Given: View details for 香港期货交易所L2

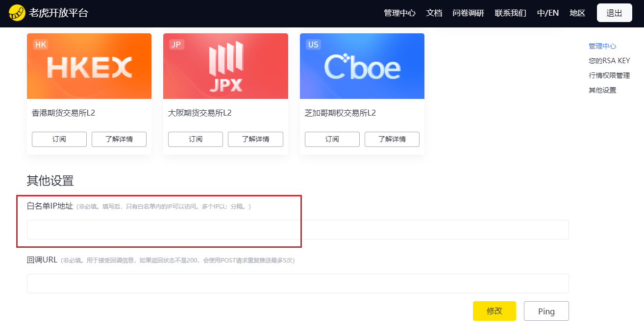Looking at the screenshot, I should (x=119, y=139).
